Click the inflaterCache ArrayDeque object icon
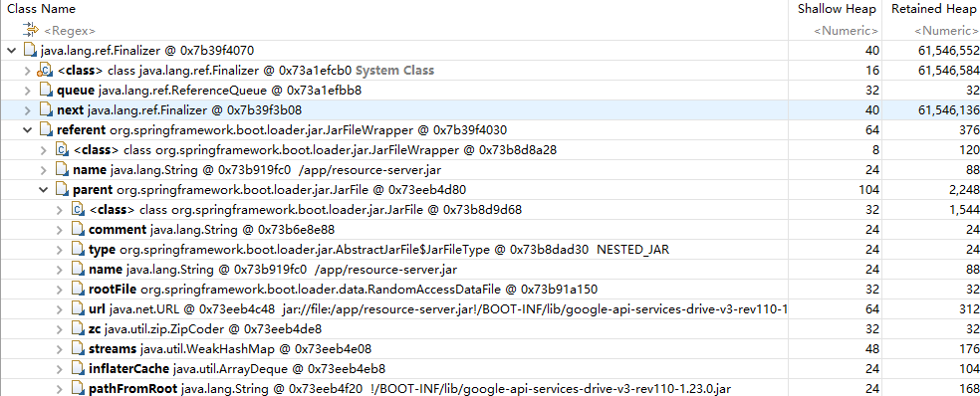Image resolution: width=980 pixels, height=396 pixels. (x=78, y=368)
